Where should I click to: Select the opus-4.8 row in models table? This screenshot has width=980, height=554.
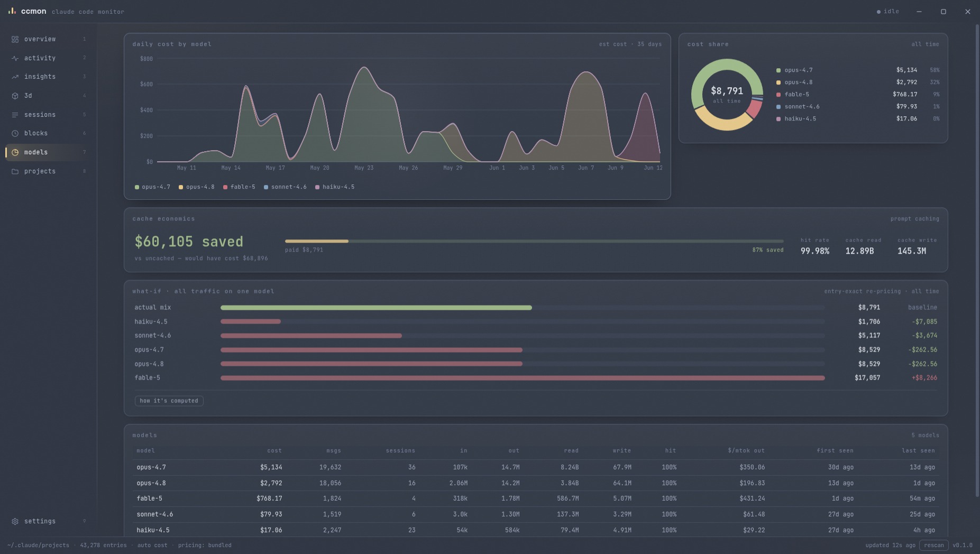point(536,483)
